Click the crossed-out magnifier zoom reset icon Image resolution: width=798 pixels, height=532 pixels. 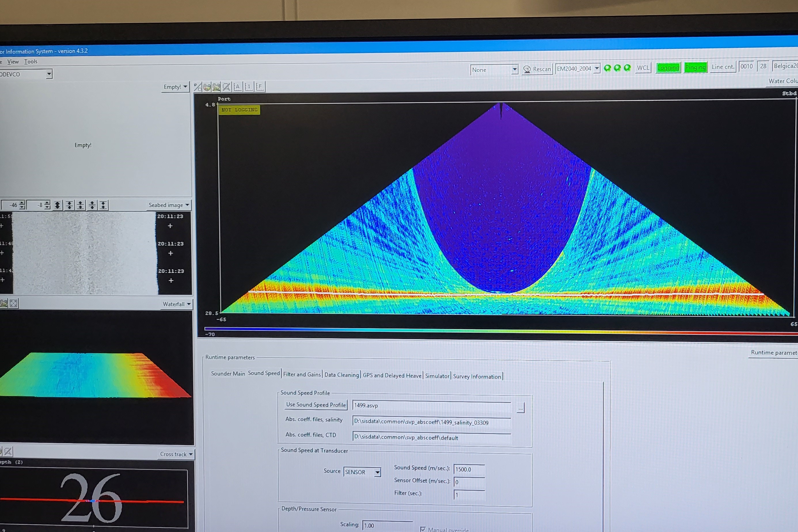pyautogui.click(x=226, y=87)
